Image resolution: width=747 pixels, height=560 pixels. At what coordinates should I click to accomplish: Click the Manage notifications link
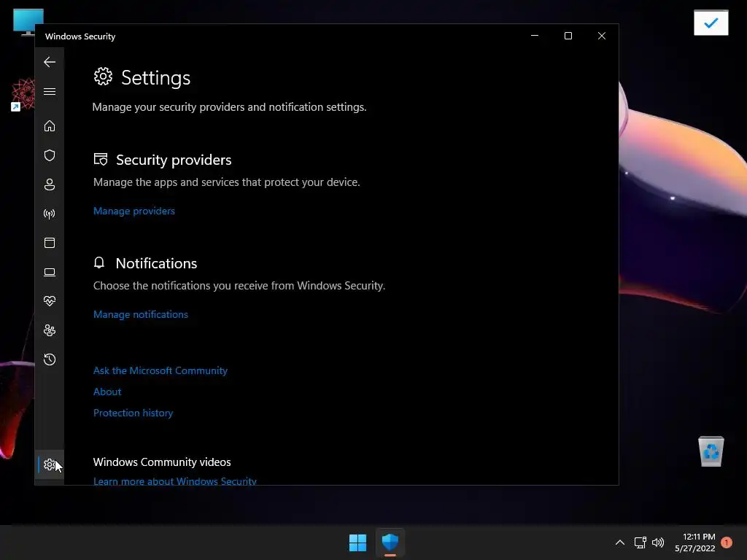(141, 314)
